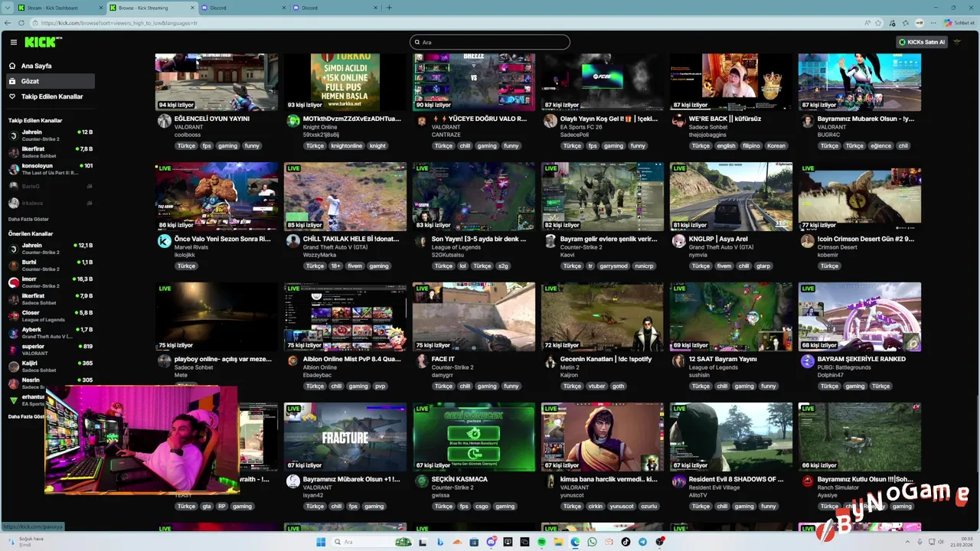
Task: Open Discord from the taskbar
Action: [x=491, y=542]
